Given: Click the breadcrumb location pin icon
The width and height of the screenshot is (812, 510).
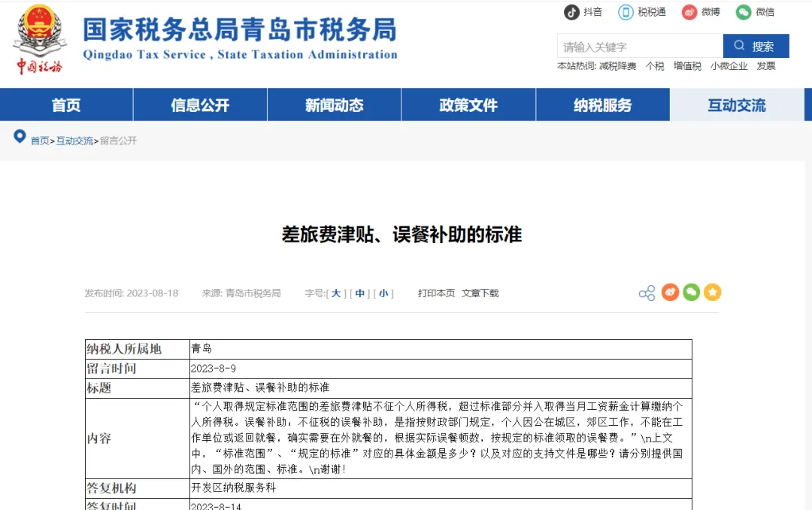Looking at the screenshot, I should coord(20,137).
